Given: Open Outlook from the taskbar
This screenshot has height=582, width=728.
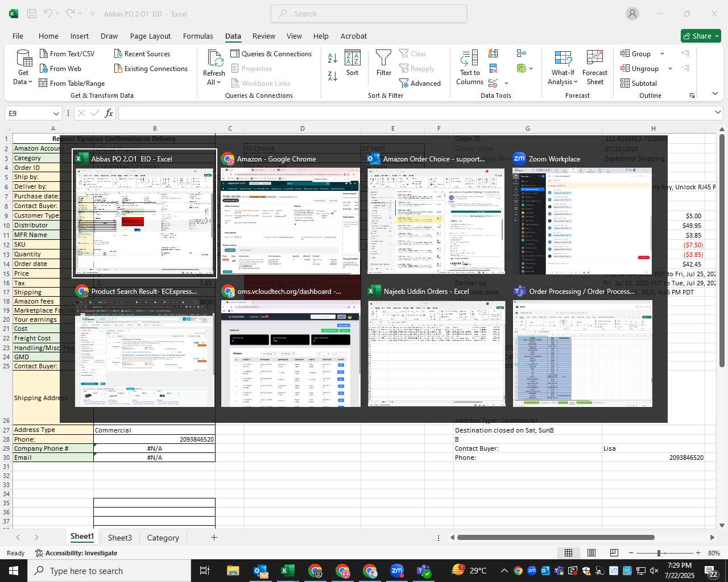Looking at the screenshot, I should pyautogui.click(x=260, y=571).
